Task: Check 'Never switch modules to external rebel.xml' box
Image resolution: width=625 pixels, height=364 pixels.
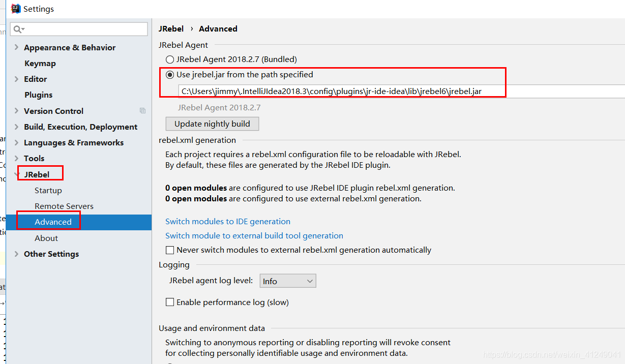Action: [x=170, y=250]
